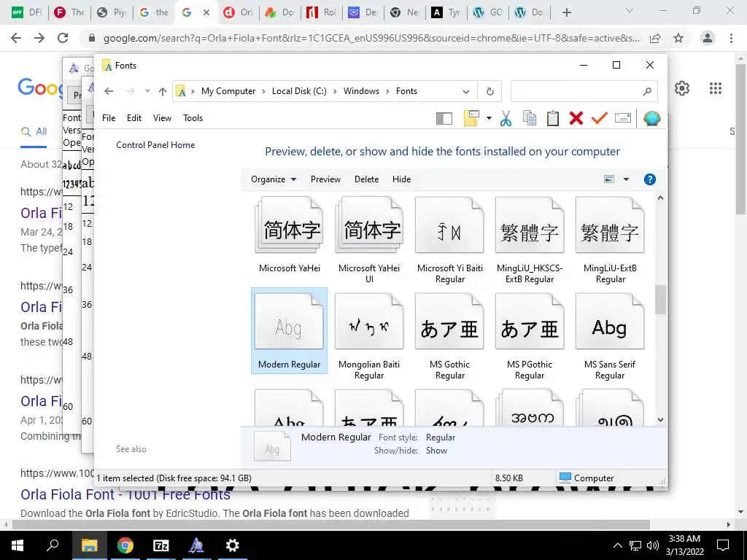
Task: Open a new Chrome tab
Action: [x=566, y=12]
